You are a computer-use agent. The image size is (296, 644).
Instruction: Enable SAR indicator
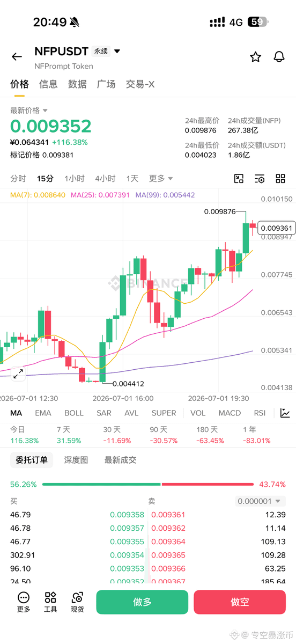point(104,413)
